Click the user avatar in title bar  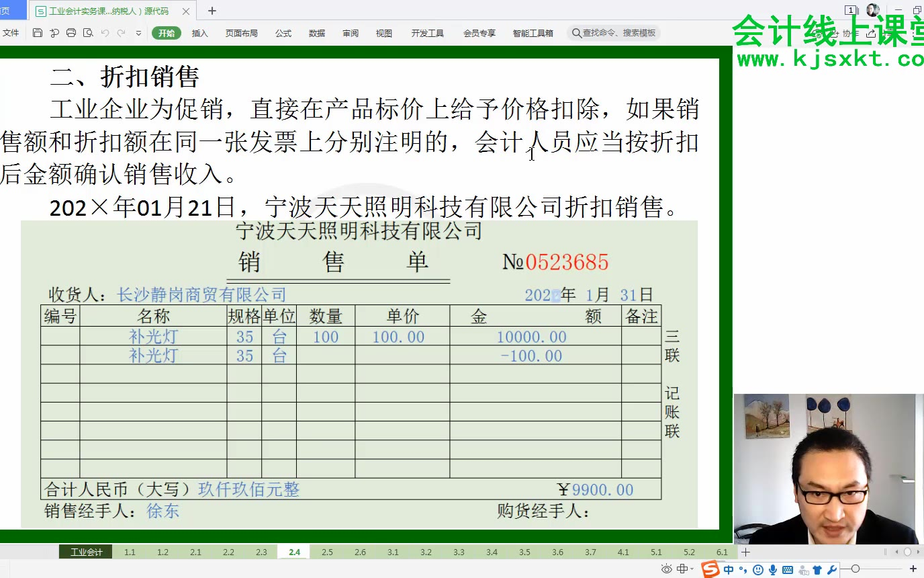tap(873, 10)
